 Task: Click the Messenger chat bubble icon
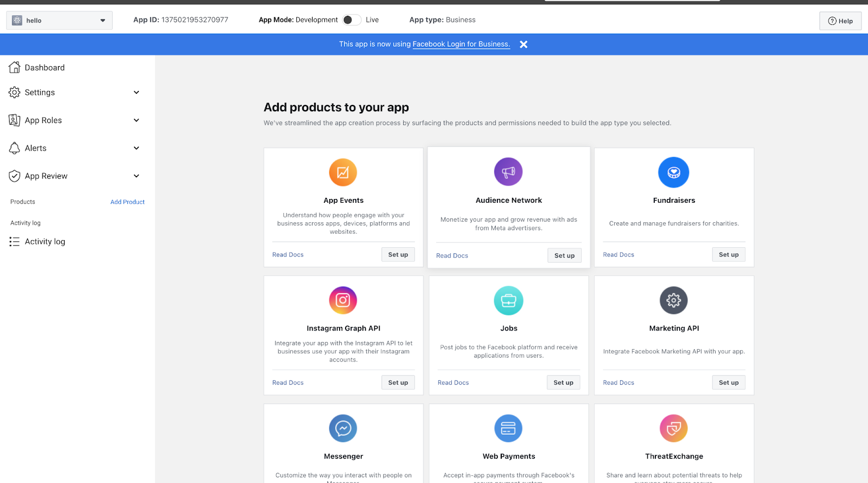coord(343,428)
